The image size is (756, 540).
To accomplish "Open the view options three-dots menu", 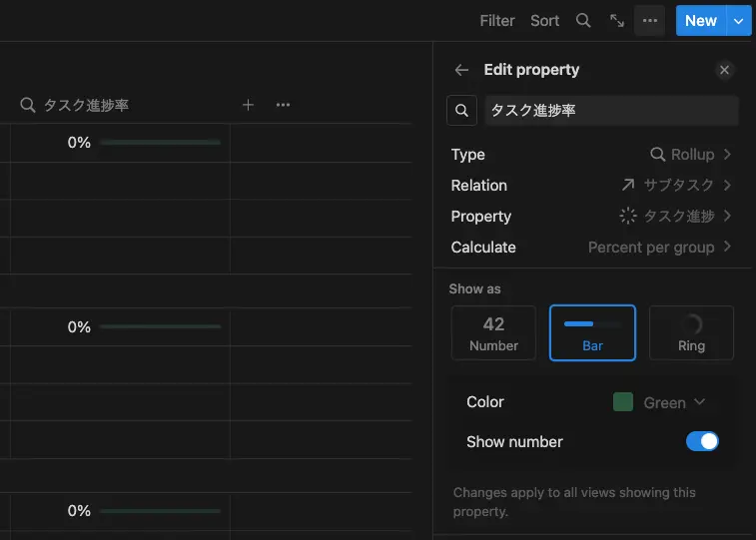I will (x=650, y=21).
